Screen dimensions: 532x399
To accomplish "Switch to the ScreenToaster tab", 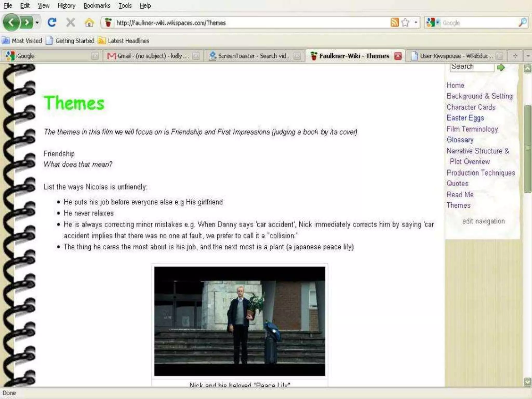I will click(x=253, y=56).
